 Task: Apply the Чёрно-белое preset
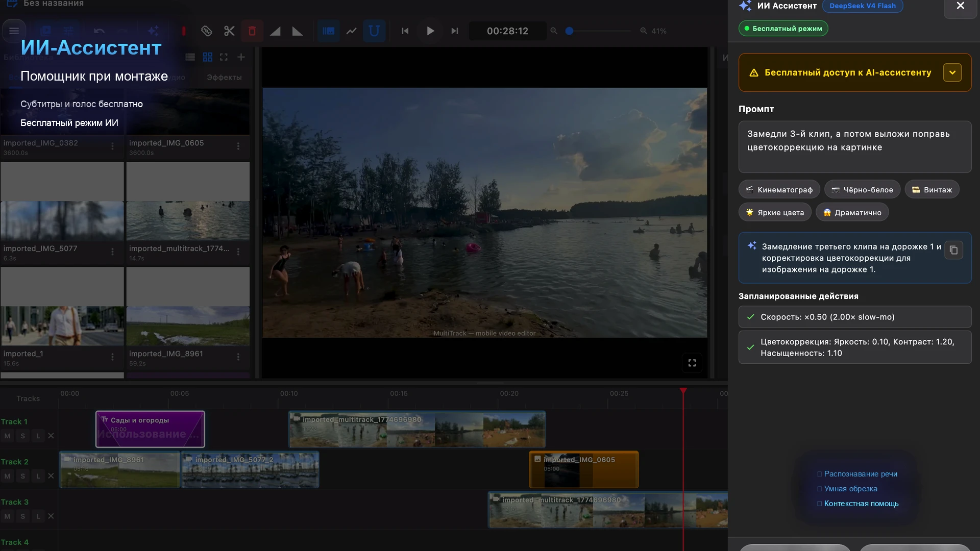coord(862,190)
